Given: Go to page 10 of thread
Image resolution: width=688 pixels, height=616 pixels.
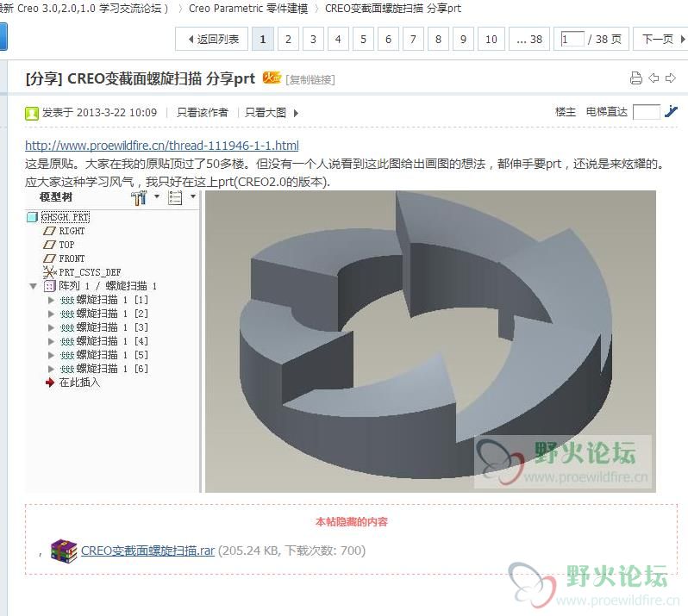Looking at the screenshot, I should pos(491,39).
